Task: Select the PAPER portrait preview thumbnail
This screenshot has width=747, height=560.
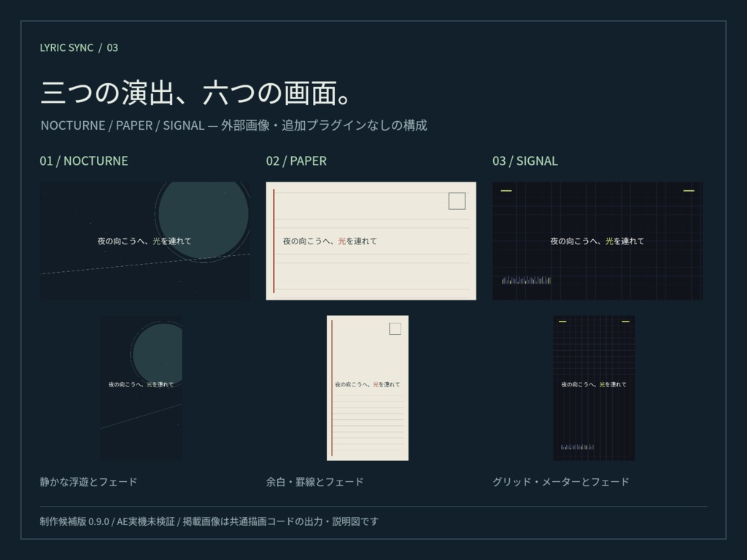Action: pyautogui.click(x=368, y=388)
